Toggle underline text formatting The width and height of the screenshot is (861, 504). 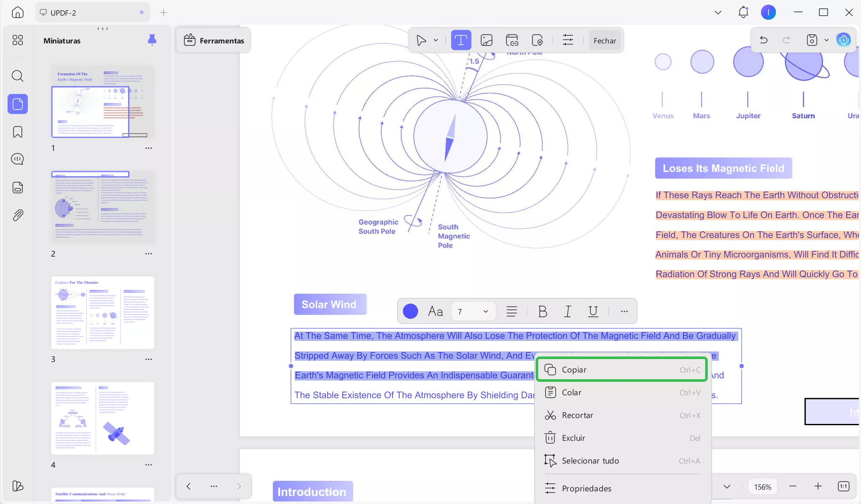coord(593,311)
